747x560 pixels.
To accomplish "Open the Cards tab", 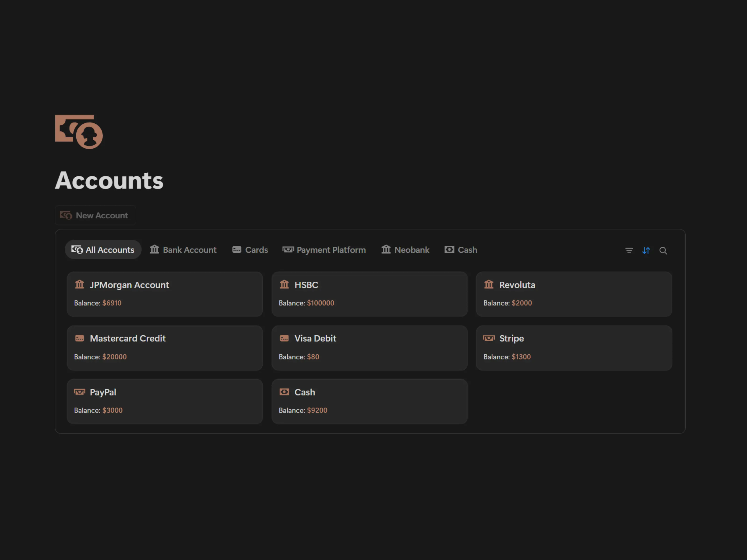I will click(x=250, y=250).
